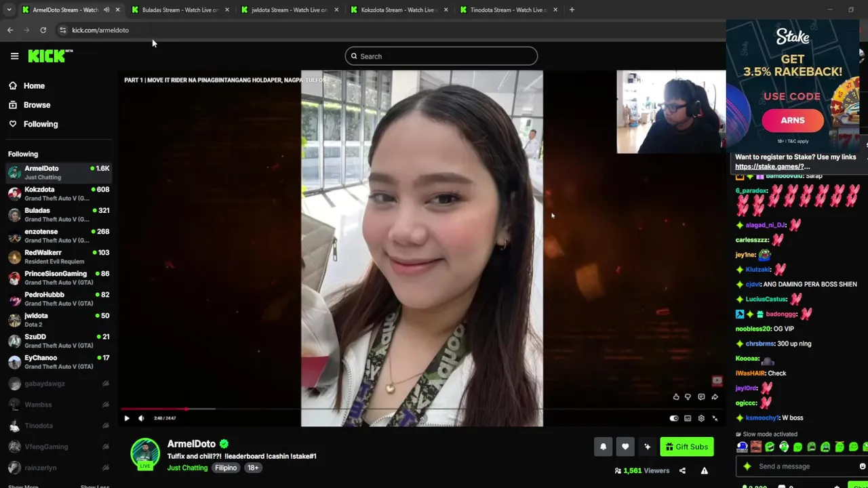Open PrinceSisonGaming channel
This screenshot has height=488, width=868.
click(x=58, y=277)
